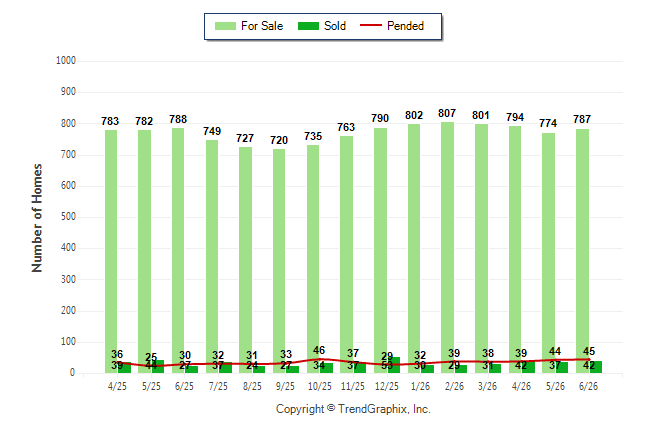Click the Copyright TrendGraphix, Inc. text

(x=353, y=409)
